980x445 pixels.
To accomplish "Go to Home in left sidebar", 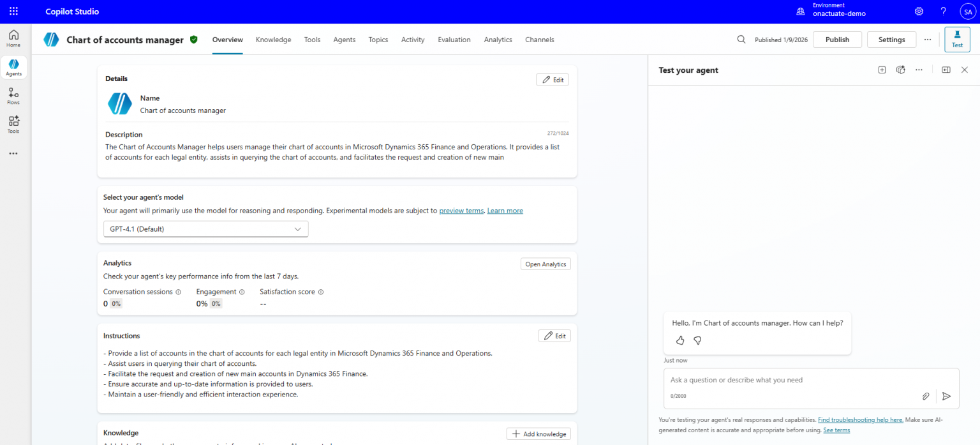I will (13, 38).
